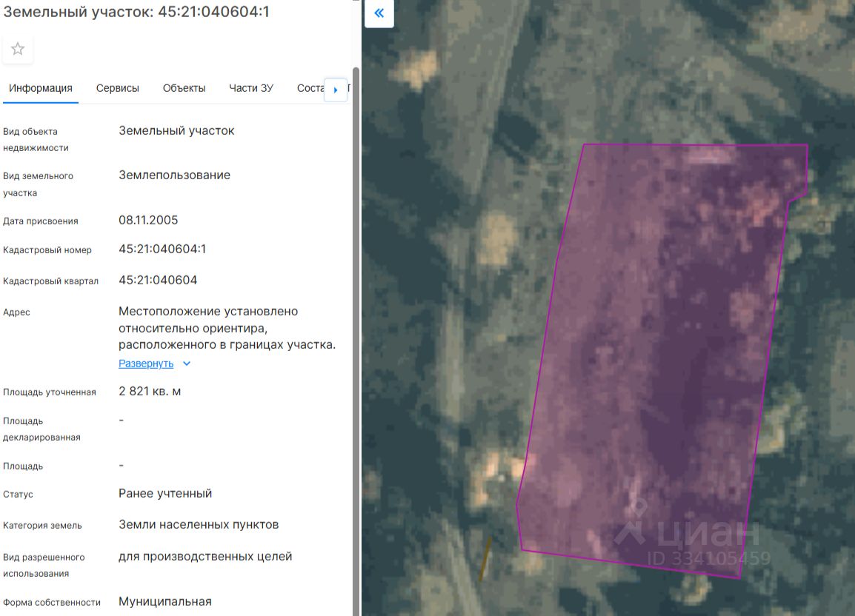Image resolution: width=855 pixels, height=616 pixels.
Task: Collapse side panel with double chevron
Action: [379, 13]
